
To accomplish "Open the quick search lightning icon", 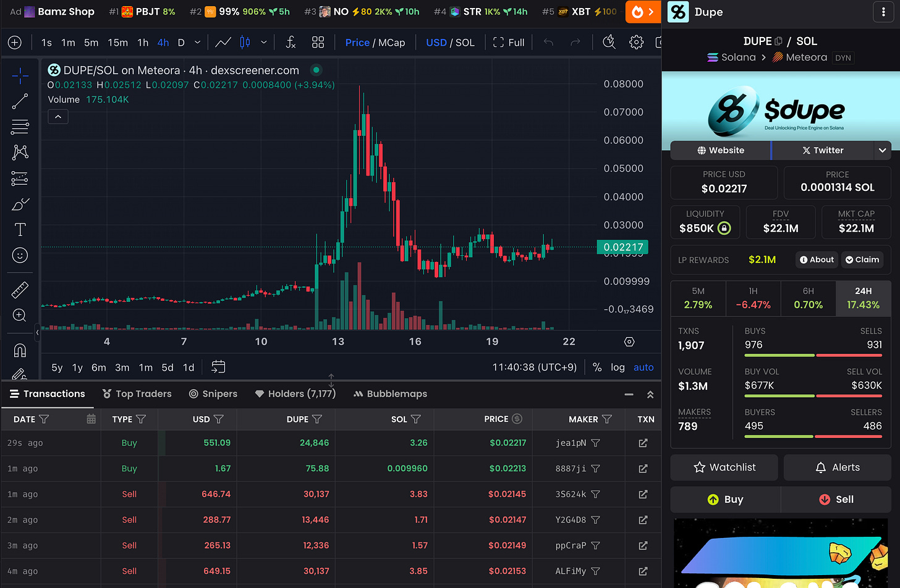I will (x=609, y=42).
